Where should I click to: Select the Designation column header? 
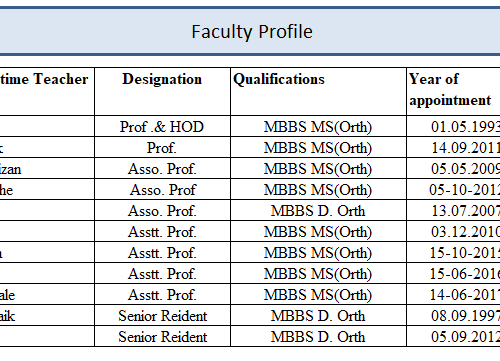point(162,79)
